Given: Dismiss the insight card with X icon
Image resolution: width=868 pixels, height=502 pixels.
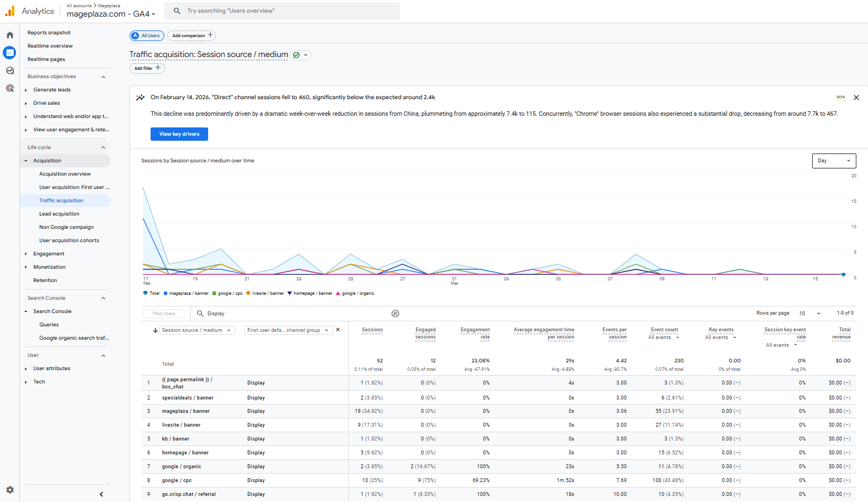Looking at the screenshot, I should click(856, 98).
